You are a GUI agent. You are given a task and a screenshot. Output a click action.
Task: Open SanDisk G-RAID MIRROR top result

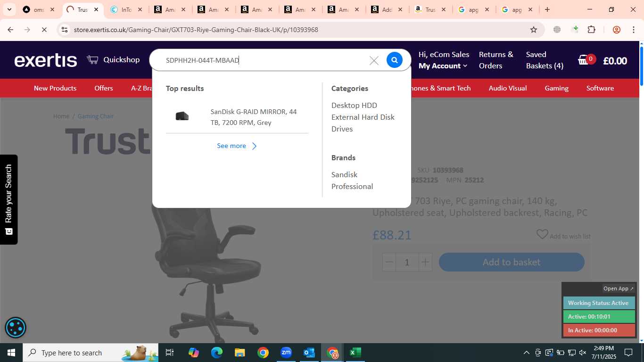254,117
